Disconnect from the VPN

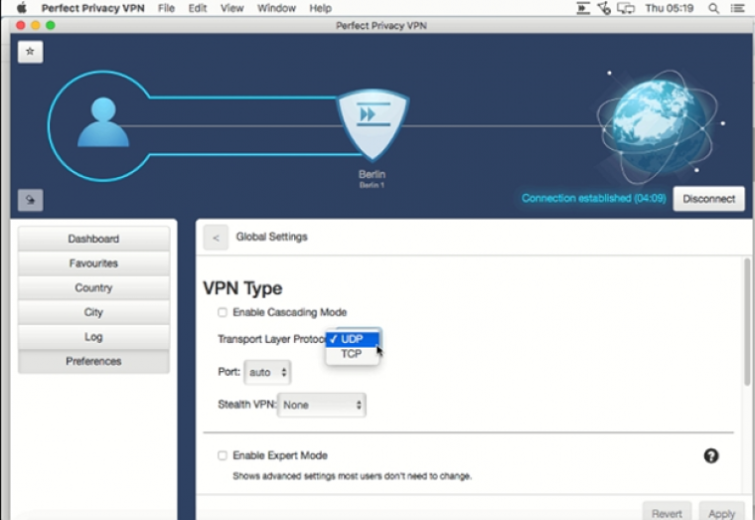pos(708,199)
